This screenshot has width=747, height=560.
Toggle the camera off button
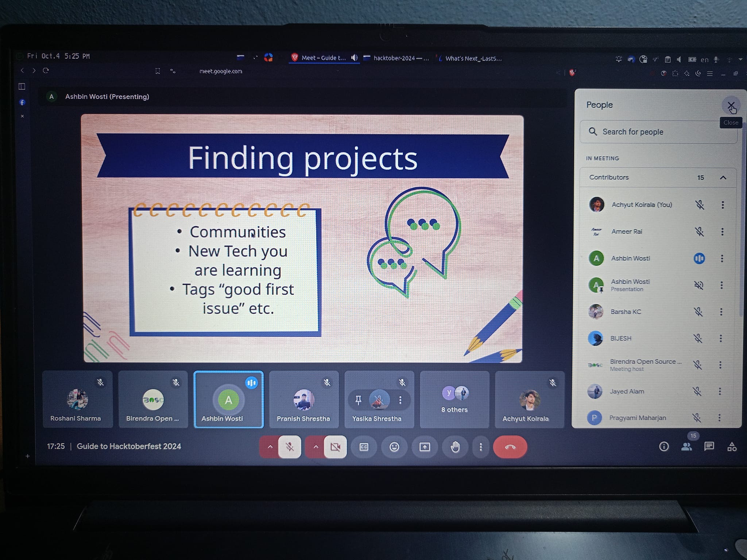(x=336, y=447)
